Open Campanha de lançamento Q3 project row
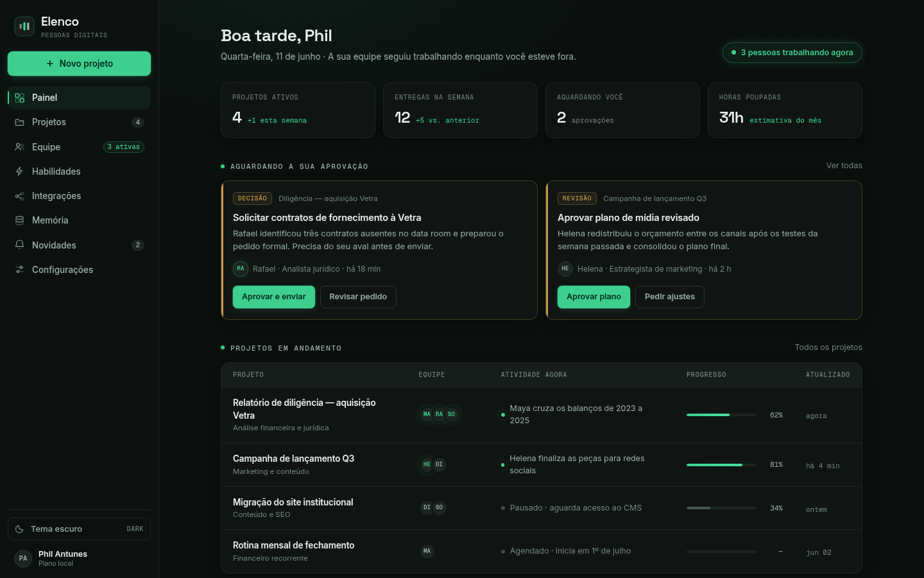 (x=542, y=465)
